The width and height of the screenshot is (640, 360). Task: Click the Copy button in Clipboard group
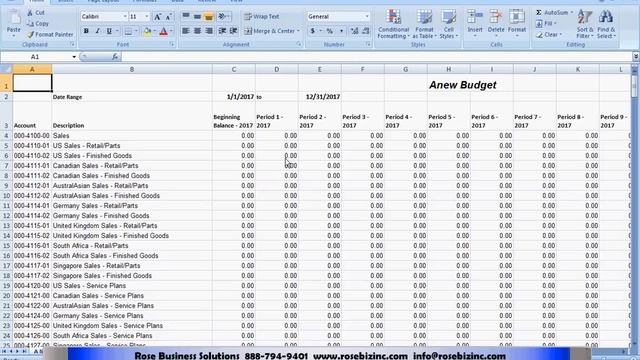coord(38,24)
